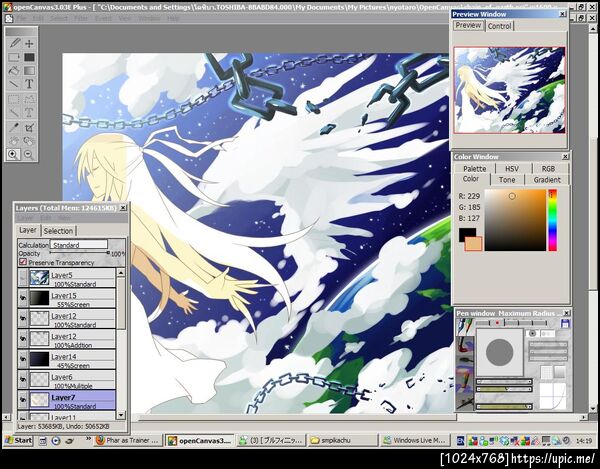Image resolution: width=600 pixels, height=469 pixels.
Task: Switch to the Selection tab in Layers panel
Action: (58, 231)
